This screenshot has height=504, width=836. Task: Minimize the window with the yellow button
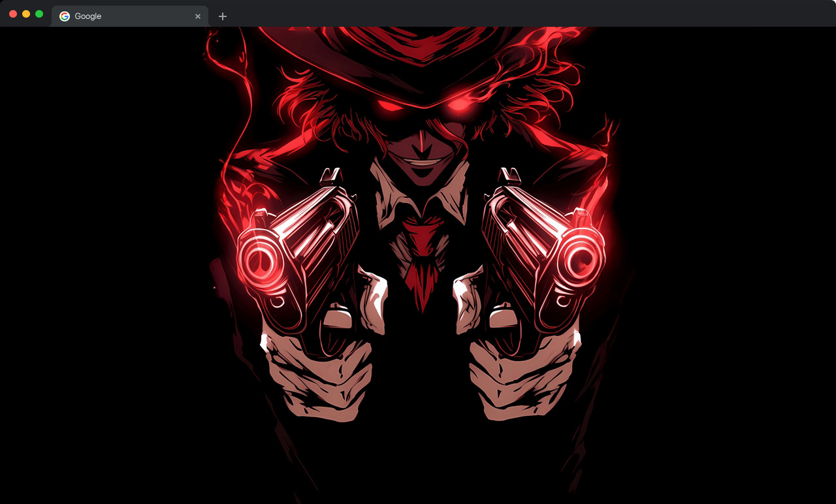26,14
